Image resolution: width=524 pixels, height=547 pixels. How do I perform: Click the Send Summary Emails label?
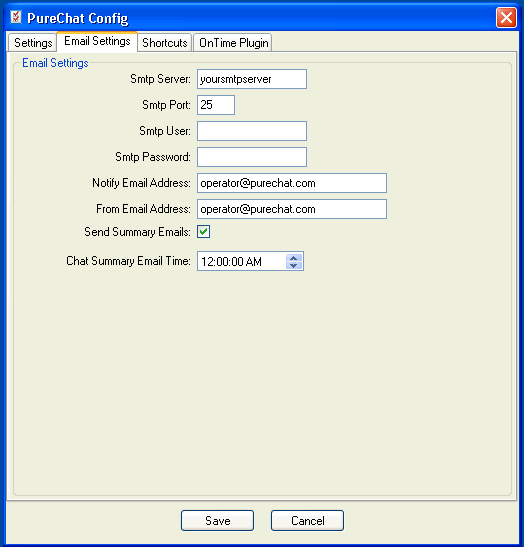tap(137, 232)
